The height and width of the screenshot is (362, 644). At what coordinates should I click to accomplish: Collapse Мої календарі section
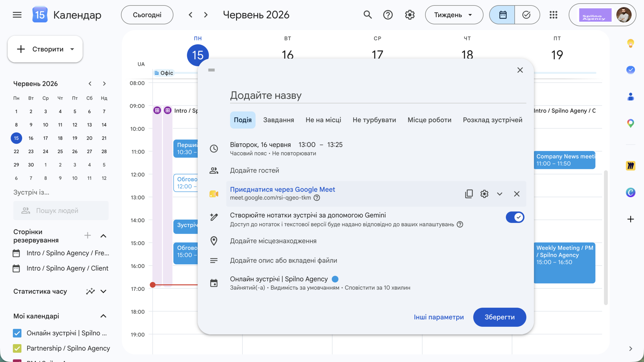tap(103, 316)
